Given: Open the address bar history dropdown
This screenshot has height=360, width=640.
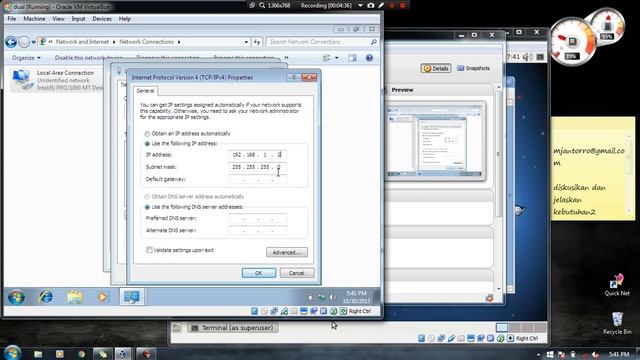Looking at the screenshot, I should (x=246, y=42).
